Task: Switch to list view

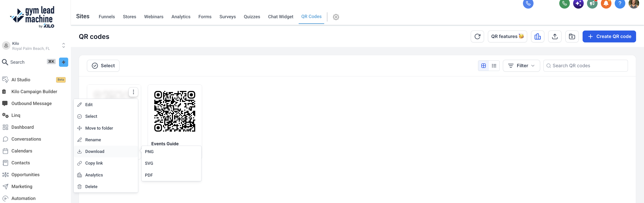Action: click(494, 66)
